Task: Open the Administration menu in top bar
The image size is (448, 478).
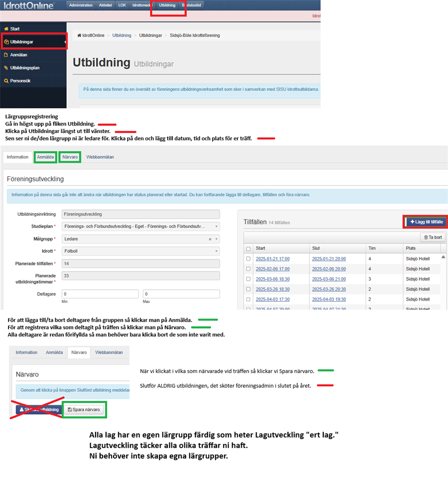Action: click(81, 5)
